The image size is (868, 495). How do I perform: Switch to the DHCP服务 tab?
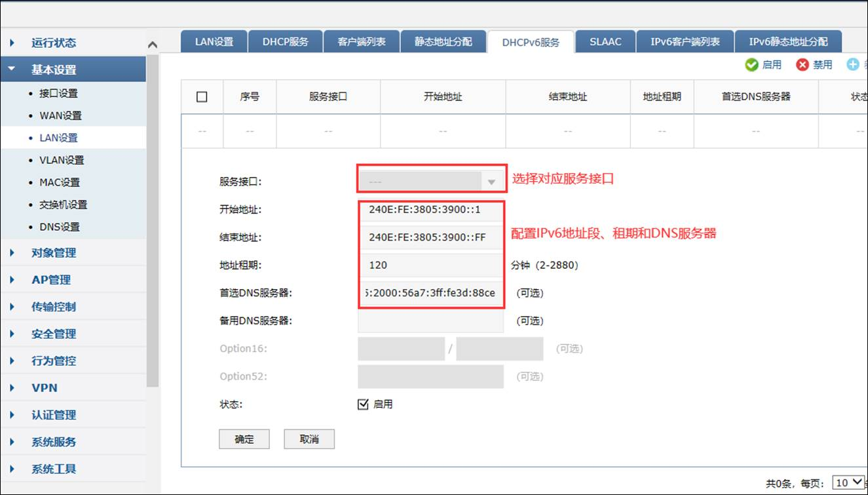285,41
